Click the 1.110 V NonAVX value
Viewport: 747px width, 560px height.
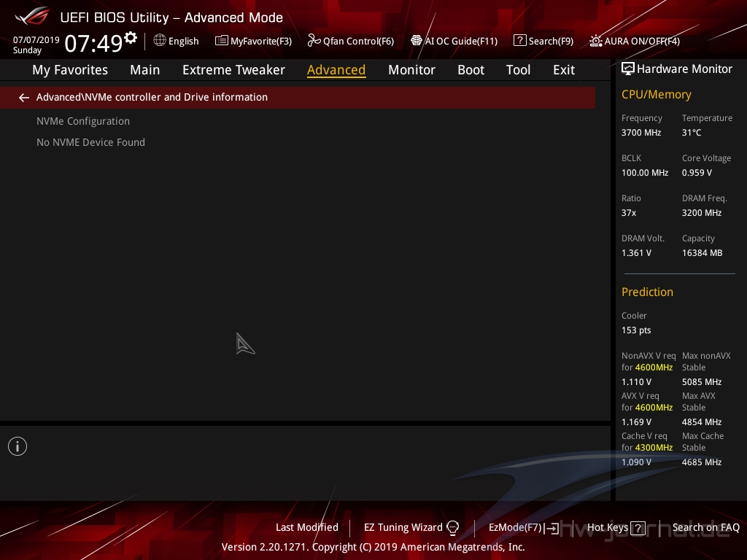[636, 382]
